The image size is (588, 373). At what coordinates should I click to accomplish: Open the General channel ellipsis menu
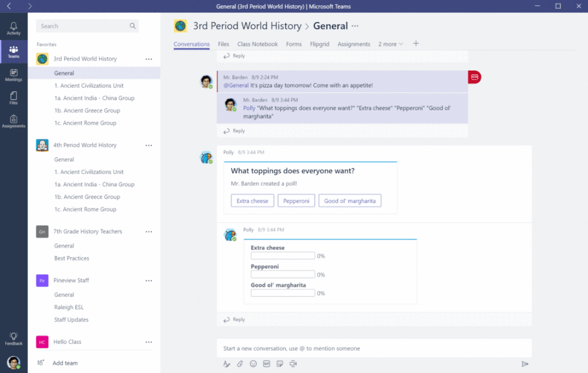tap(355, 26)
